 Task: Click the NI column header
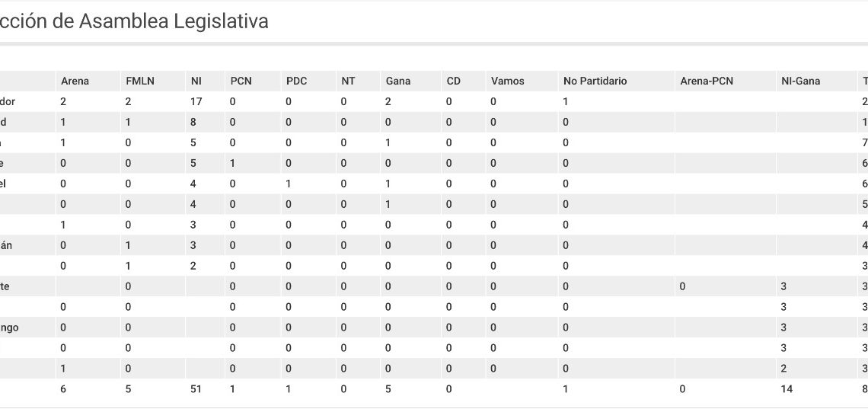click(196, 81)
